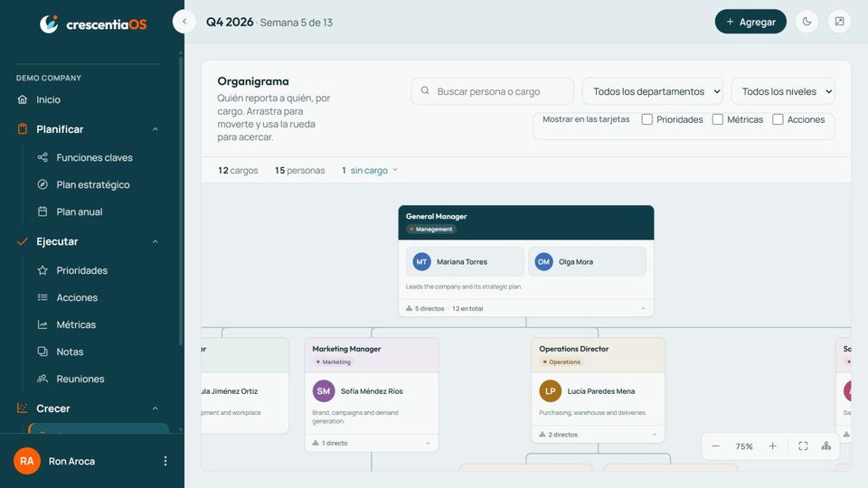
Task: Enable the Acciones checkbox
Action: [x=778, y=119]
